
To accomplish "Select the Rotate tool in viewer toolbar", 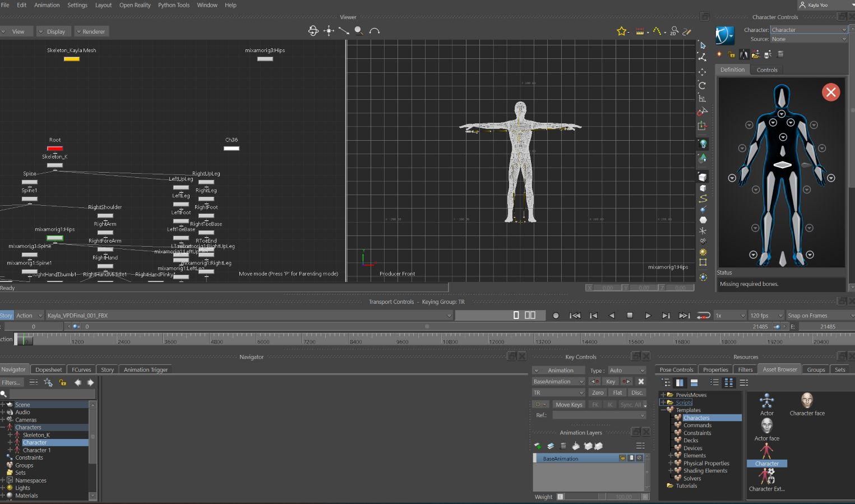I will pyautogui.click(x=702, y=85).
